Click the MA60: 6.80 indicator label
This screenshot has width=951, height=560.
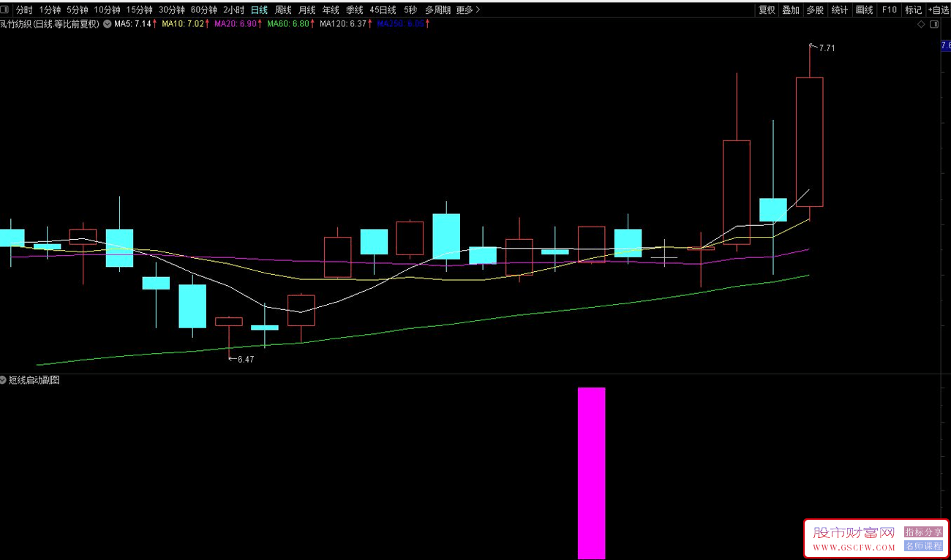290,24
